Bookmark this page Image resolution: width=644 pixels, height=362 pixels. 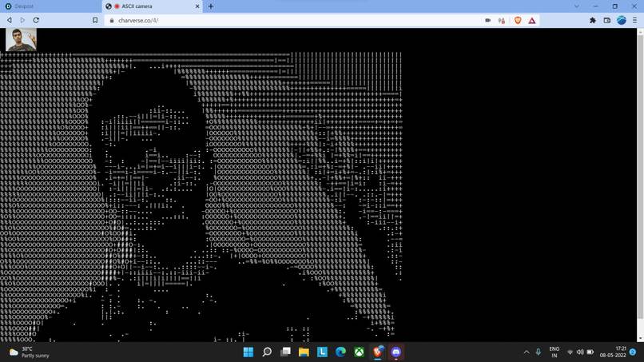[x=95, y=20]
